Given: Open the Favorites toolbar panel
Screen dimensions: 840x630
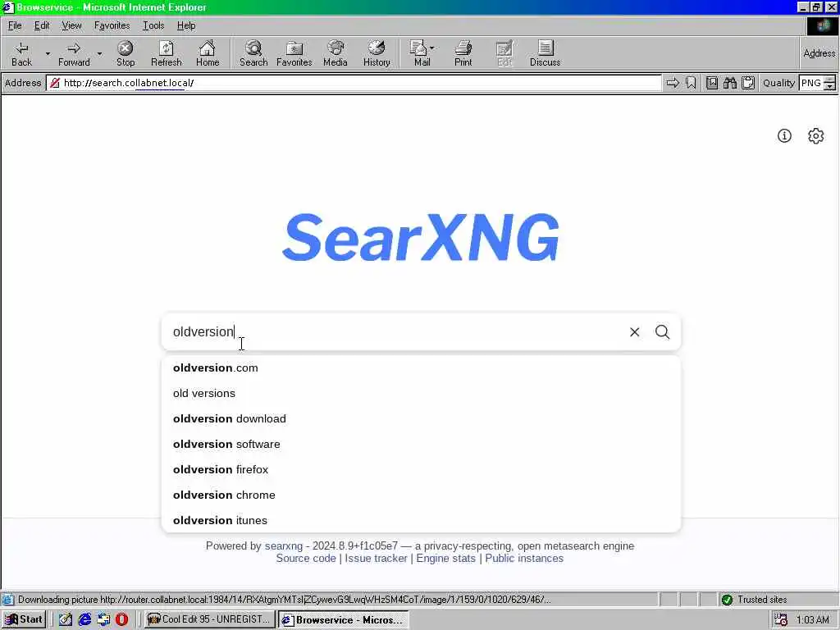Looking at the screenshot, I should (294, 53).
